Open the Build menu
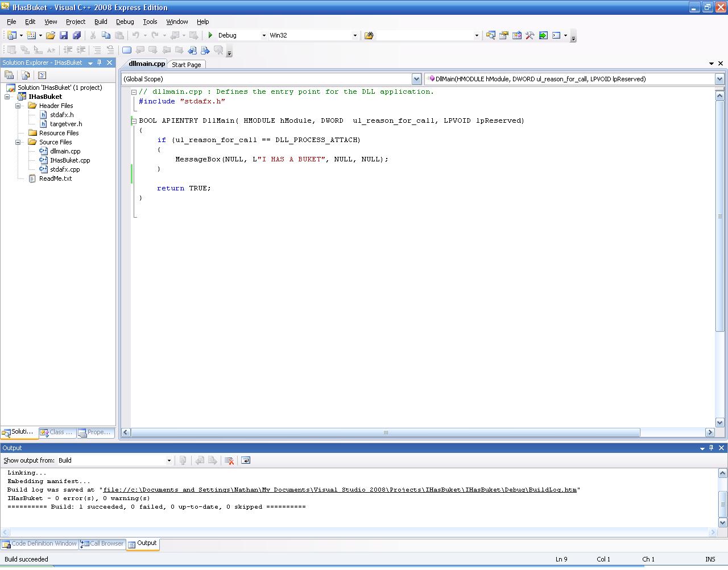The width and height of the screenshot is (728, 570). (101, 22)
